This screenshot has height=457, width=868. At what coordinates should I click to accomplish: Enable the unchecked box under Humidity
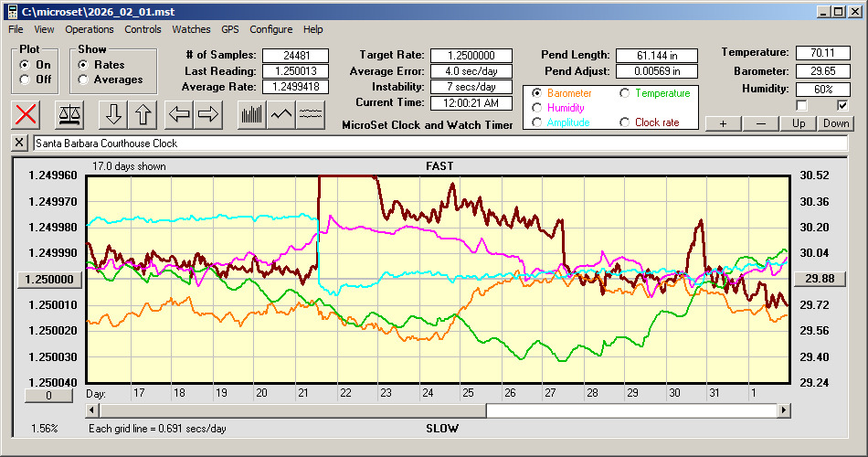click(801, 105)
